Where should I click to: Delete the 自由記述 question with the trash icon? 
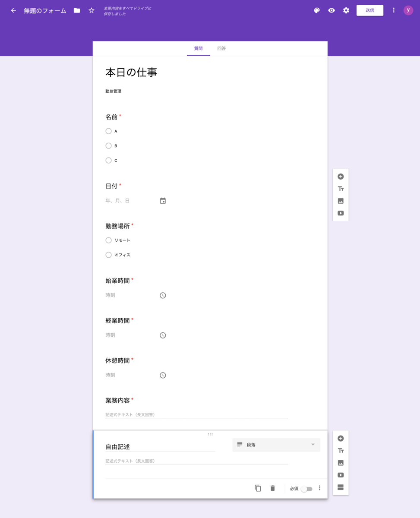[272, 488]
